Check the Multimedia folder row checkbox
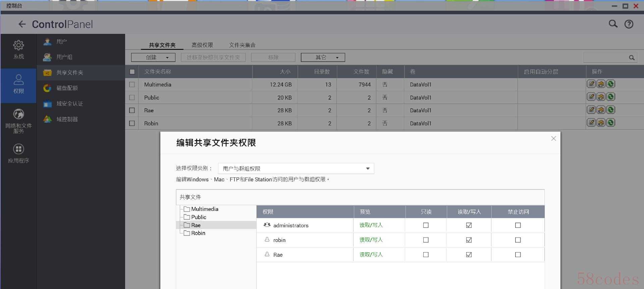 [132, 84]
